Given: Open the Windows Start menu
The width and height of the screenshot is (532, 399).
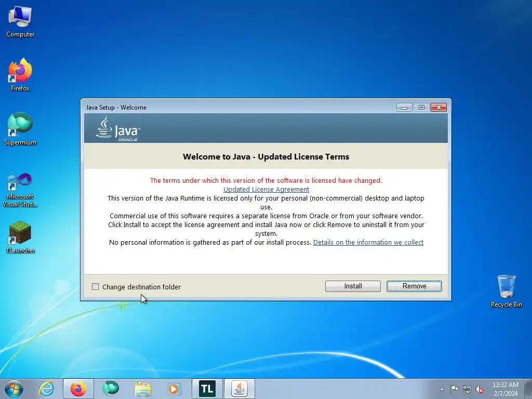Looking at the screenshot, I should click(14, 389).
